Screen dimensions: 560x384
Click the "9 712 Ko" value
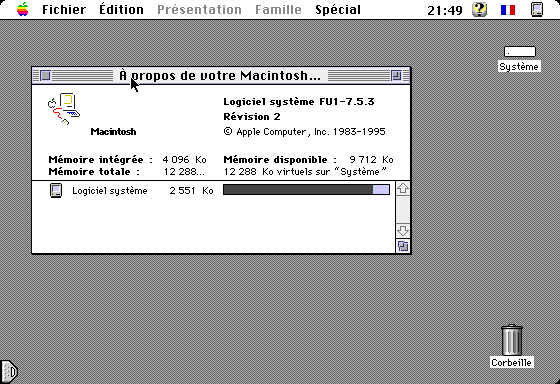(x=371, y=160)
